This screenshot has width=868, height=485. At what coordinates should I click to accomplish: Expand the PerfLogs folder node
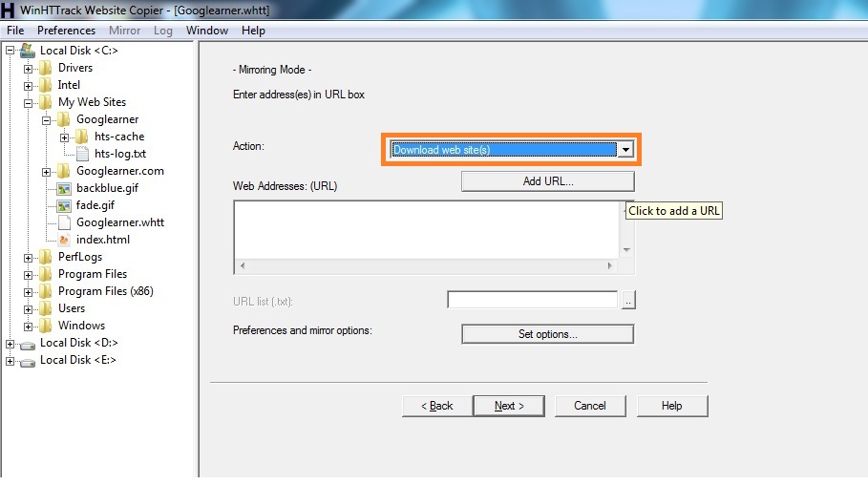(x=29, y=258)
